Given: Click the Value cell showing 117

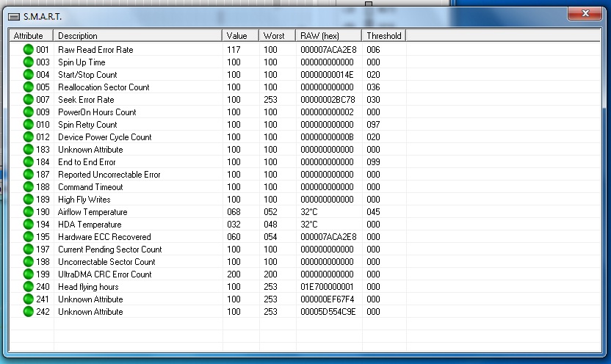Looking at the screenshot, I should [x=234, y=50].
